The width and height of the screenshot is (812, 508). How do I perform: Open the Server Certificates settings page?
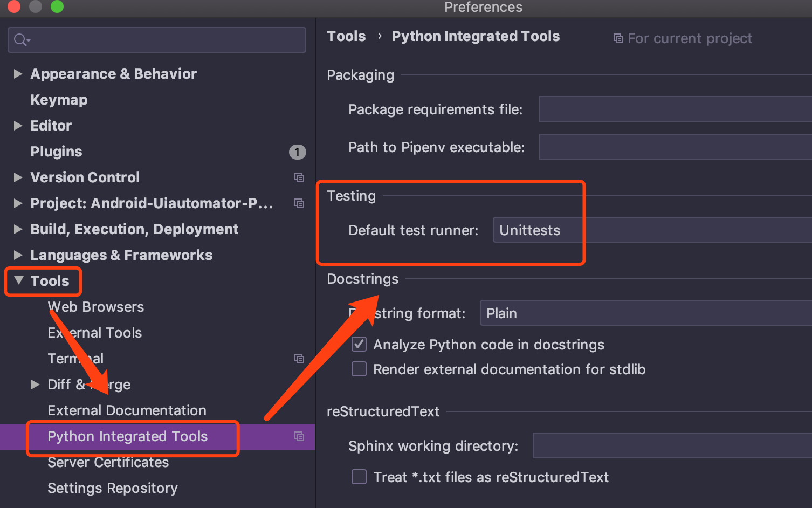pos(108,463)
